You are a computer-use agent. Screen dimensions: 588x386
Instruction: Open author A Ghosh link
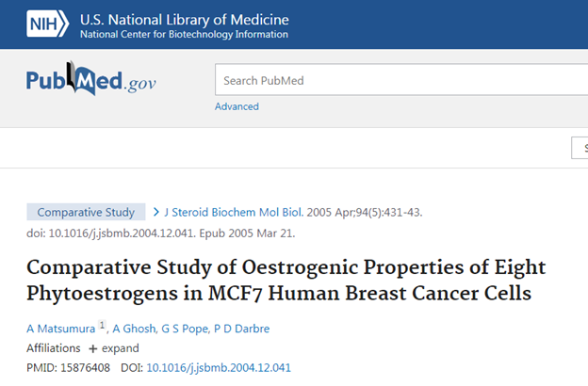coord(134,329)
